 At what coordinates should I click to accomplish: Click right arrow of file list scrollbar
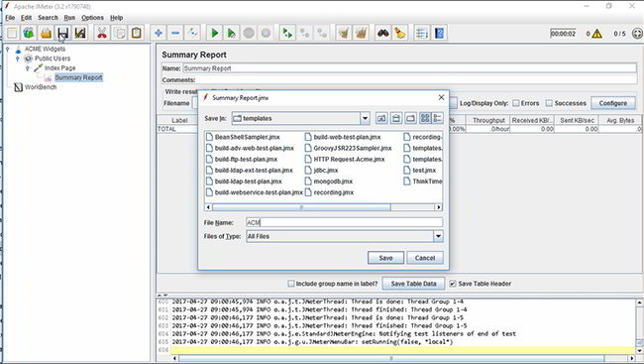pos(439,207)
